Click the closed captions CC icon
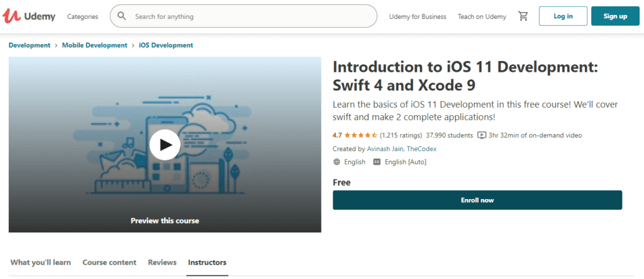 pyautogui.click(x=377, y=162)
